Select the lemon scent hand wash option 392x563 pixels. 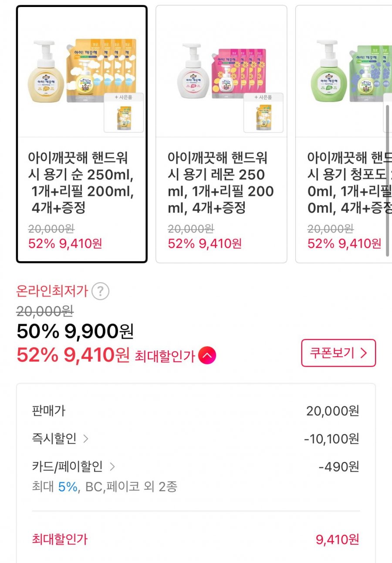[221, 134]
